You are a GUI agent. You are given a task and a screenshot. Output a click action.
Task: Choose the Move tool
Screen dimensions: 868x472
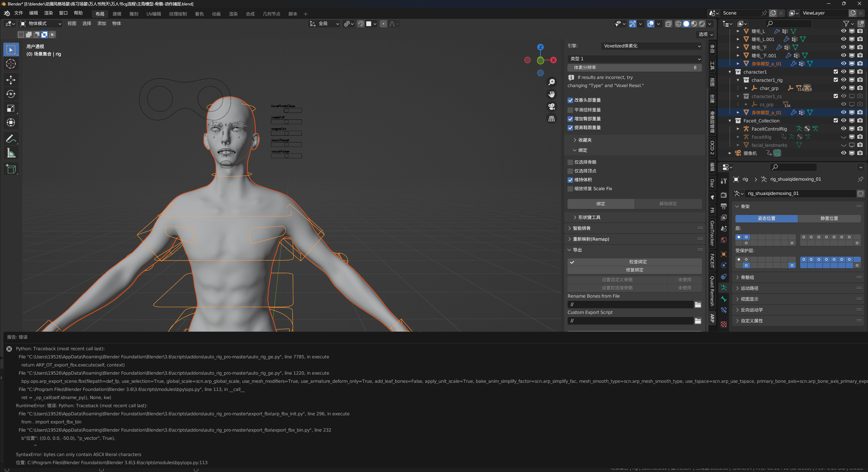pyautogui.click(x=11, y=80)
